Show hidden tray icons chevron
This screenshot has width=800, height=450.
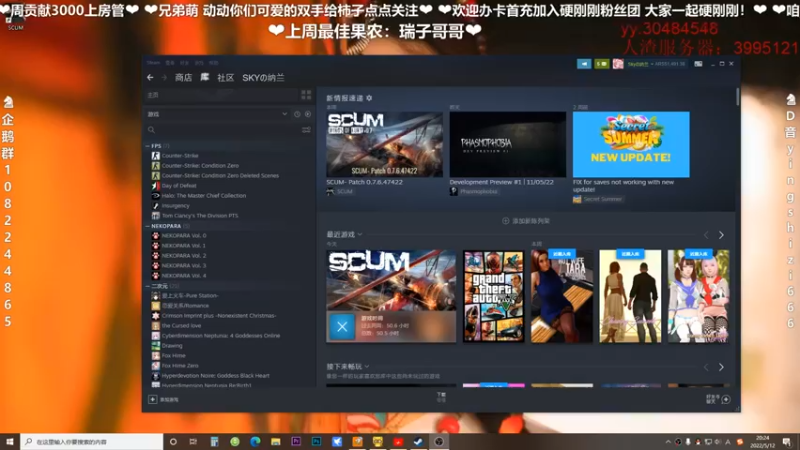point(668,442)
